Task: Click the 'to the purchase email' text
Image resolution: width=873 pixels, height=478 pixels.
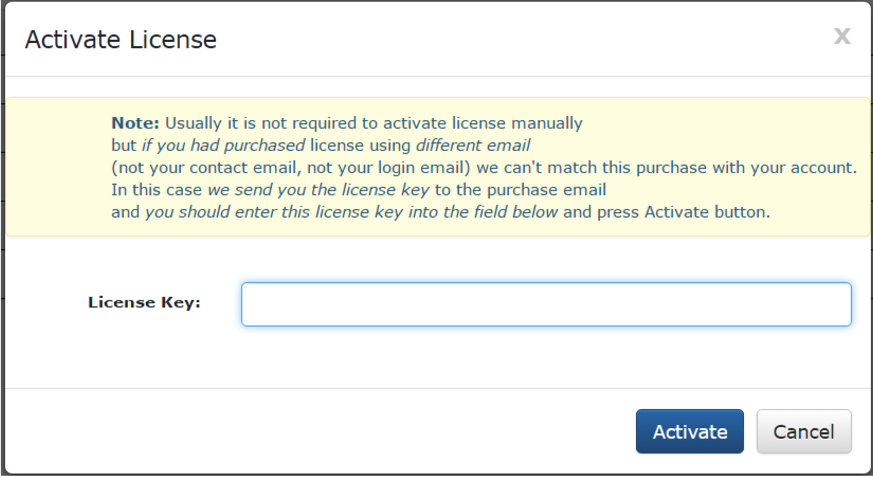Action: (x=521, y=190)
